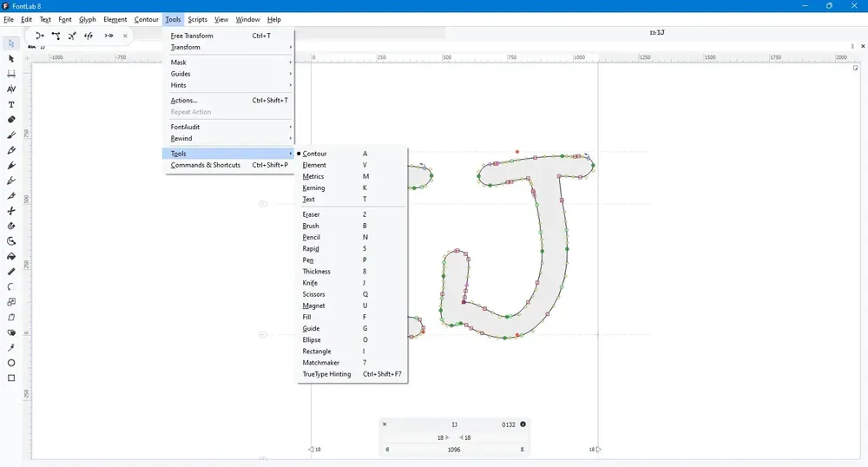Click the highlighted Tools submenu entry

click(228, 154)
